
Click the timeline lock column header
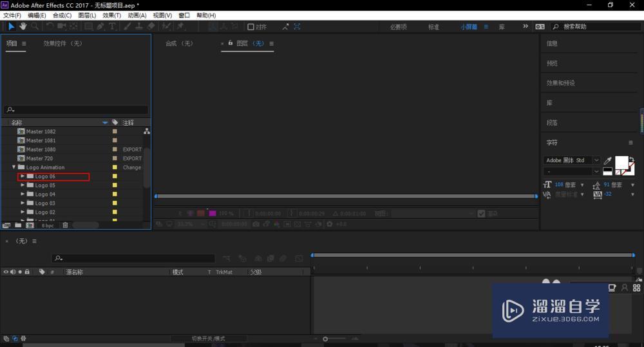27,272
